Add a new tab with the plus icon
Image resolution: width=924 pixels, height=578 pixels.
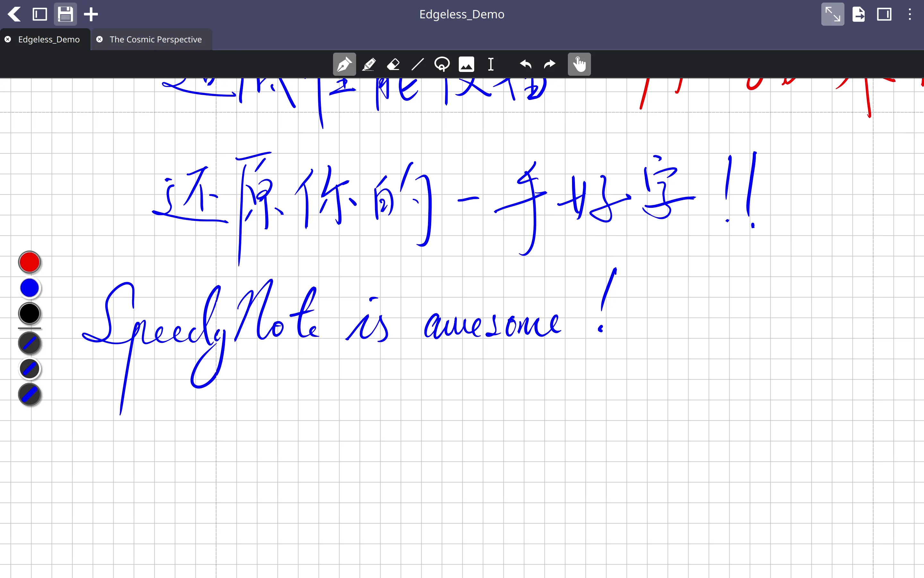91,14
